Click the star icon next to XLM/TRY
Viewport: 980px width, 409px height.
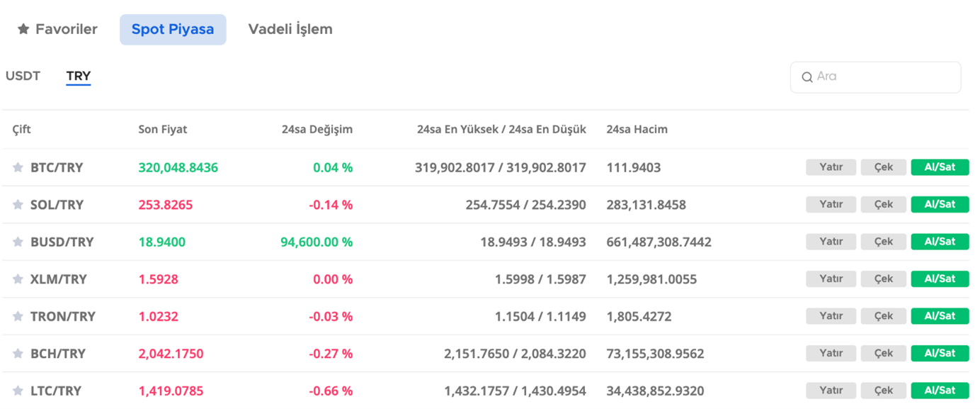click(18, 279)
